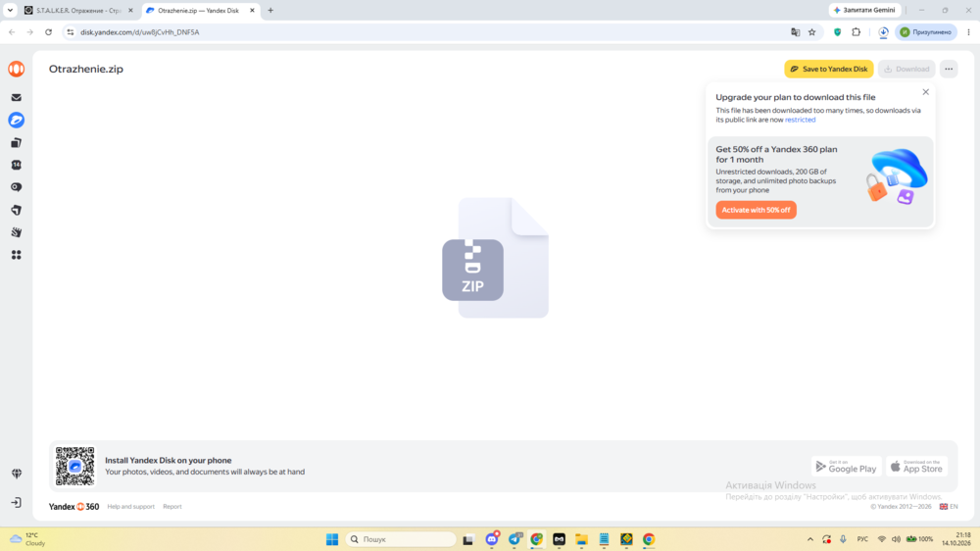Click the green shield extension icon
The height and width of the screenshot is (551, 980).
click(838, 32)
